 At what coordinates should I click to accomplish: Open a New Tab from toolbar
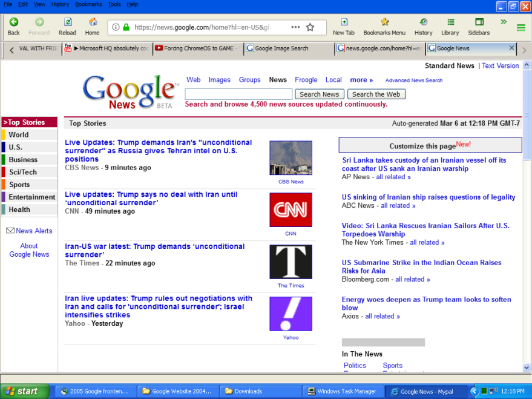344,22
